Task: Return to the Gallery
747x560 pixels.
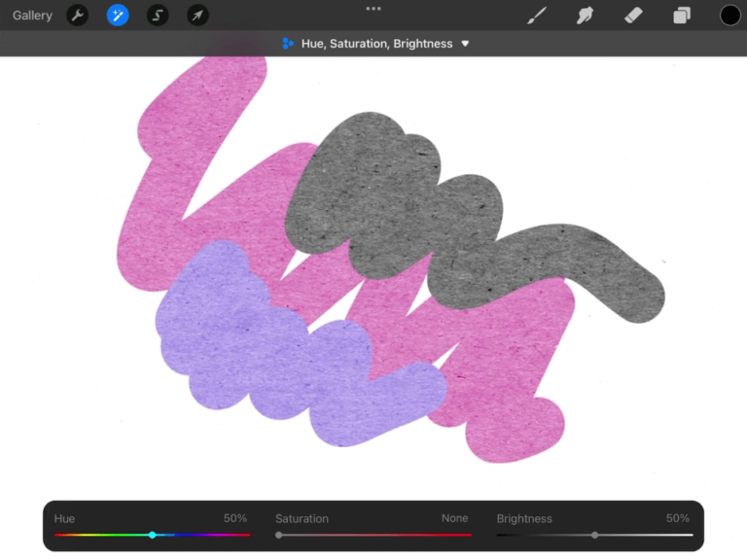Action: 32,16
